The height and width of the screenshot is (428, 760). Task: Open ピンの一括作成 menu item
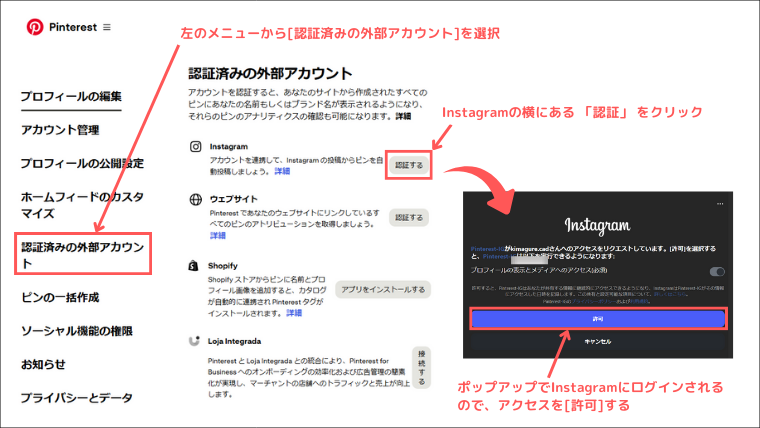[60, 297]
